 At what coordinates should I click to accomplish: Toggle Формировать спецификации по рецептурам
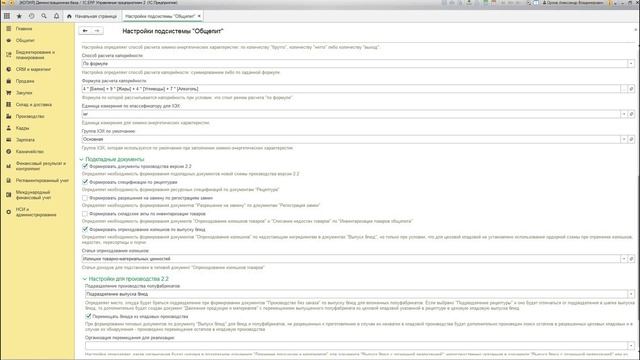pos(85,182)
